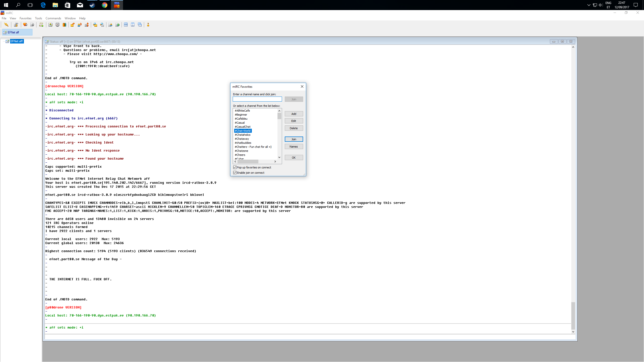Open the Window menu

(x=70, y=18)
